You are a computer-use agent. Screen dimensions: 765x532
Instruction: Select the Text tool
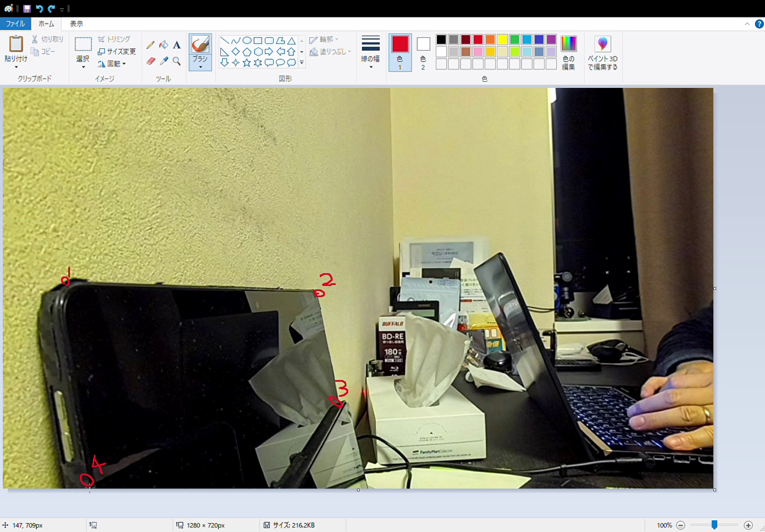click(x=177, y=45)
